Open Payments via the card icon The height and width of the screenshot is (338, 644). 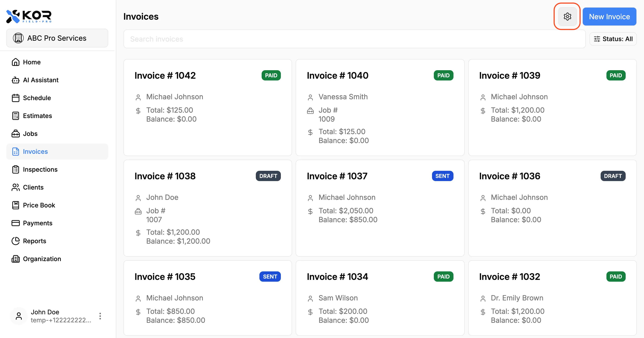pyautogui.click(x=15, y=223)
